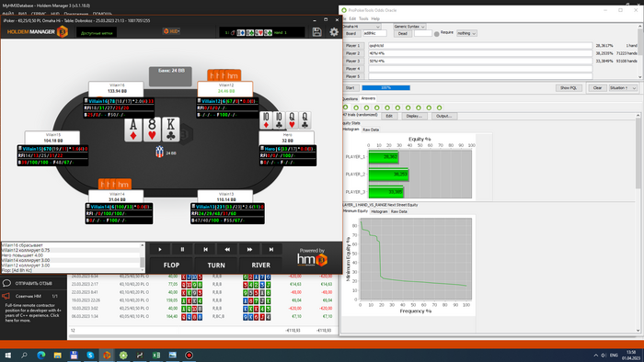
Task: Pause the hand replay
Action: click(182, 249)
